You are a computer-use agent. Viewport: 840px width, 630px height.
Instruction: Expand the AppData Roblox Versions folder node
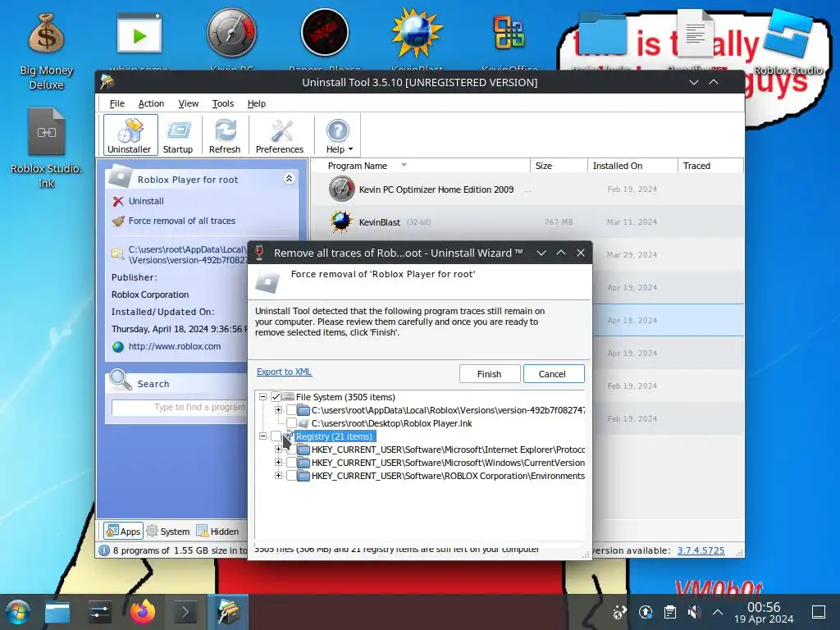[278, 410]
